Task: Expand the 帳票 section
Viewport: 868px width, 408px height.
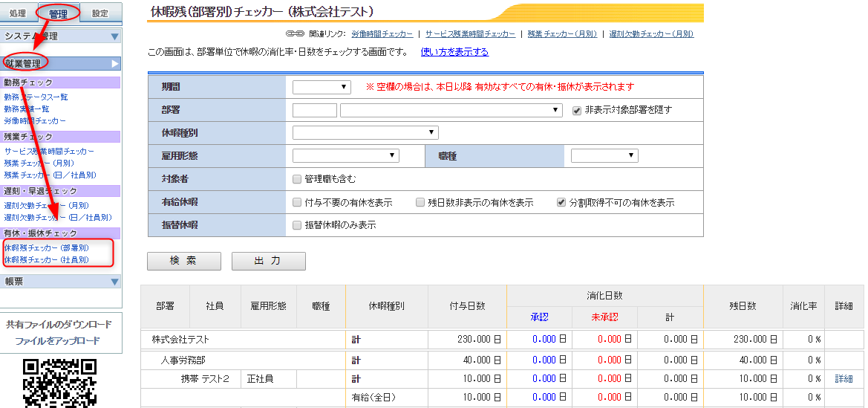Action: click(x=61, y=282)
